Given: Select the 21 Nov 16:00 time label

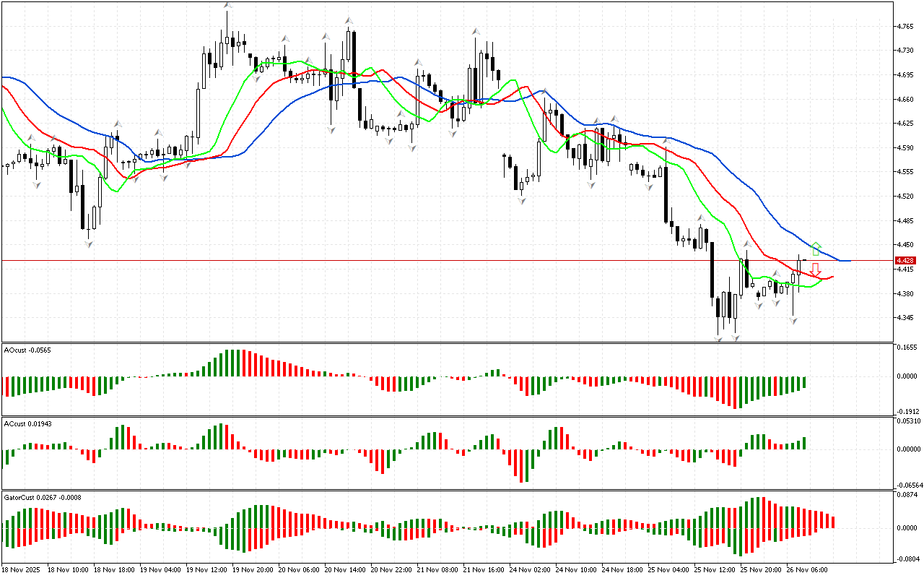Looking at the screenshot, I should click(484, 569).
